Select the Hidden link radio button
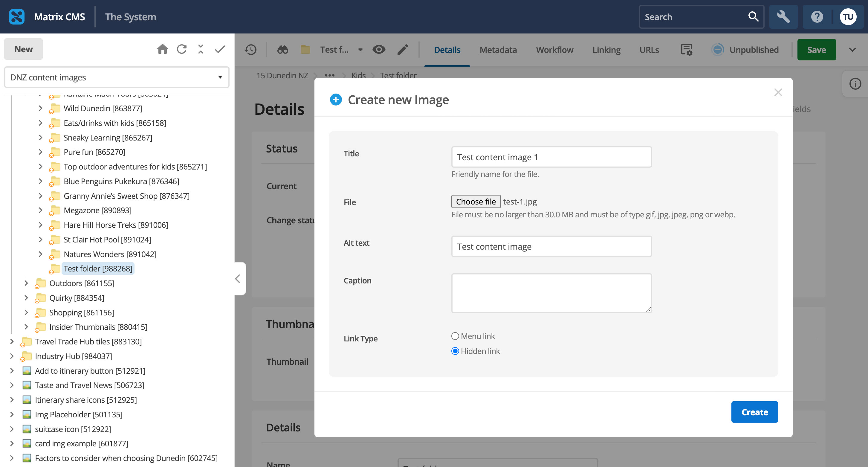This screenshot has width=868, height=467. [455, 351]
